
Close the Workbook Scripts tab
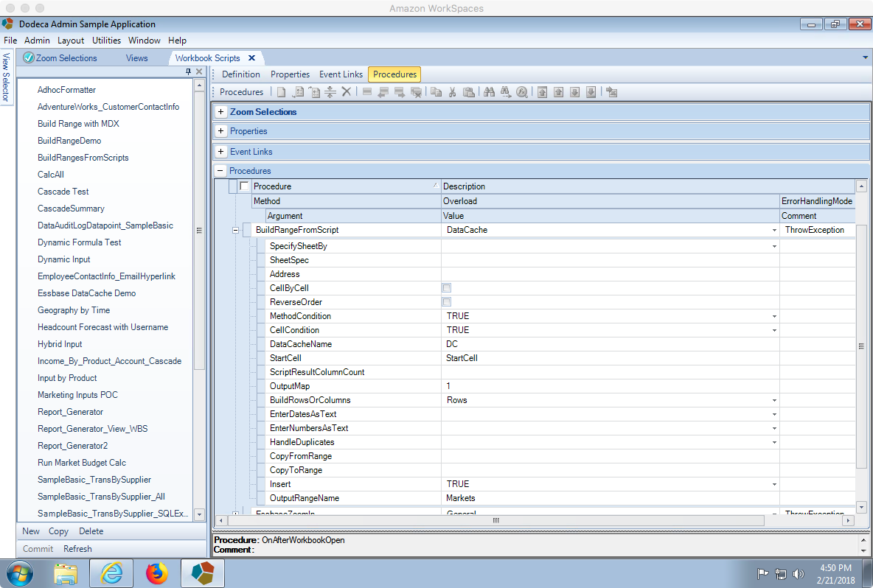pyautogui.click(x=251, y=58)
